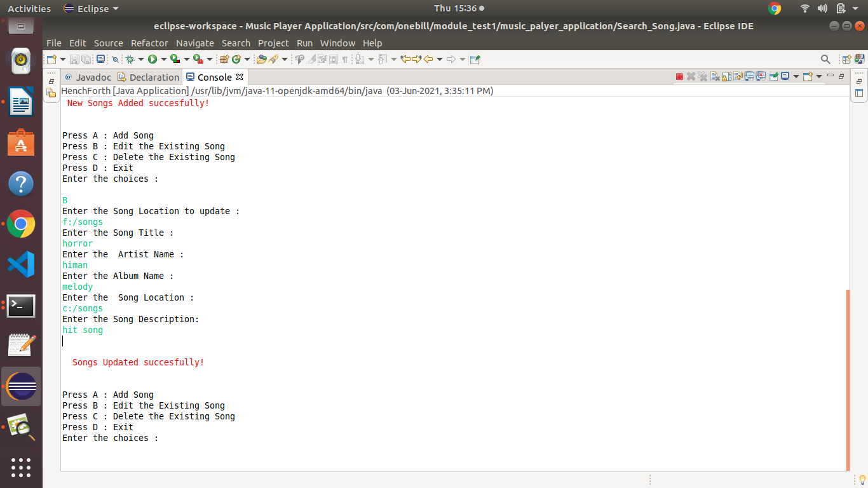Enable scroll lock in the console
Viewport: 868px width, 488px height.
[x=726, y=76]
